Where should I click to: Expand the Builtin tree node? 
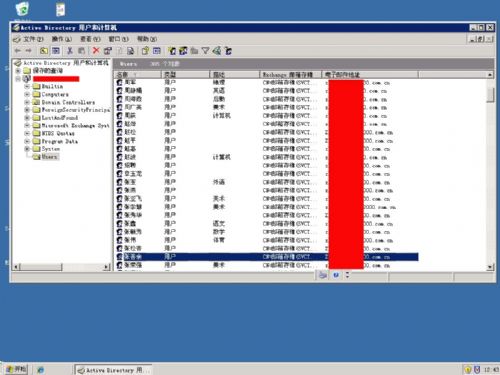coord(27,86)
